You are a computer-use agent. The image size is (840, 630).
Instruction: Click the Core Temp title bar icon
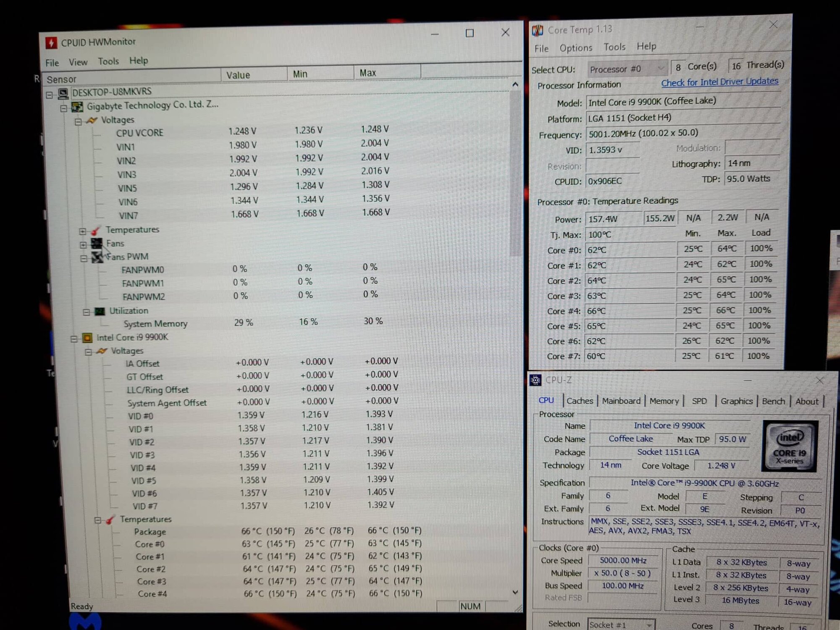[x=538, y=31]
